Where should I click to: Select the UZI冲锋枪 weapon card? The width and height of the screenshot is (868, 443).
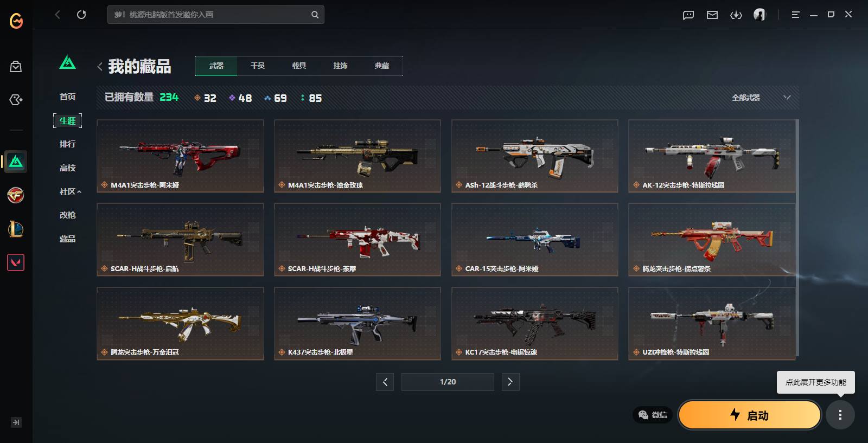[x=712, y=323]
